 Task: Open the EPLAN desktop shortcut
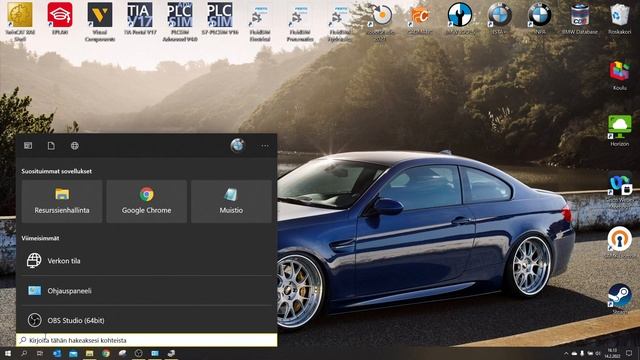(60, 18)
